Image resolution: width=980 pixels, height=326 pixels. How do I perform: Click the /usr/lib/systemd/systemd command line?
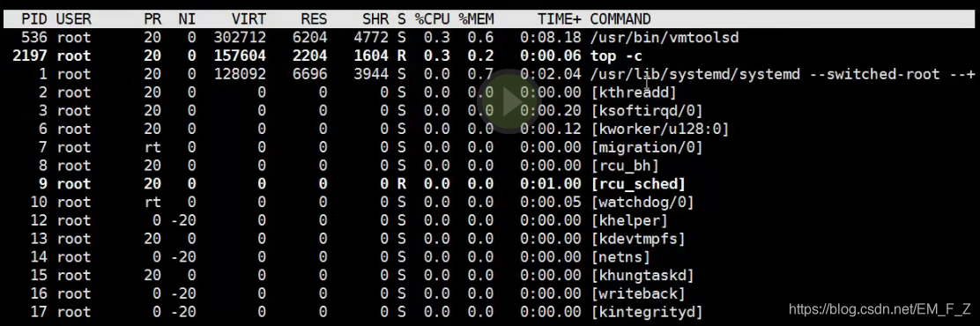[x=783, y=74]
